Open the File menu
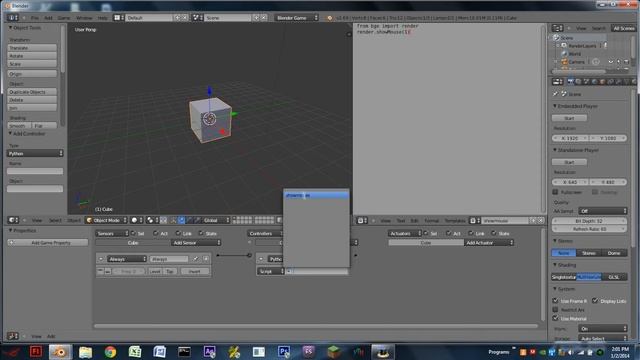This screenshot has height=360, width=640. 35,18
